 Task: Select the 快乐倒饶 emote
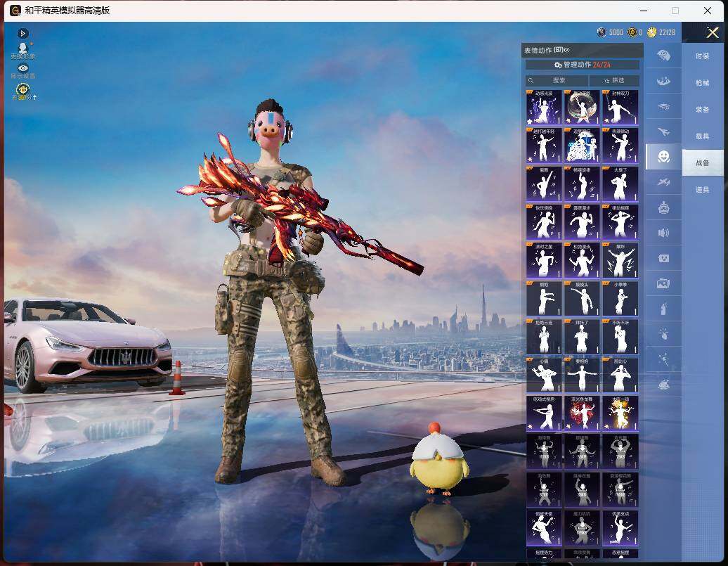pos(544,221)
